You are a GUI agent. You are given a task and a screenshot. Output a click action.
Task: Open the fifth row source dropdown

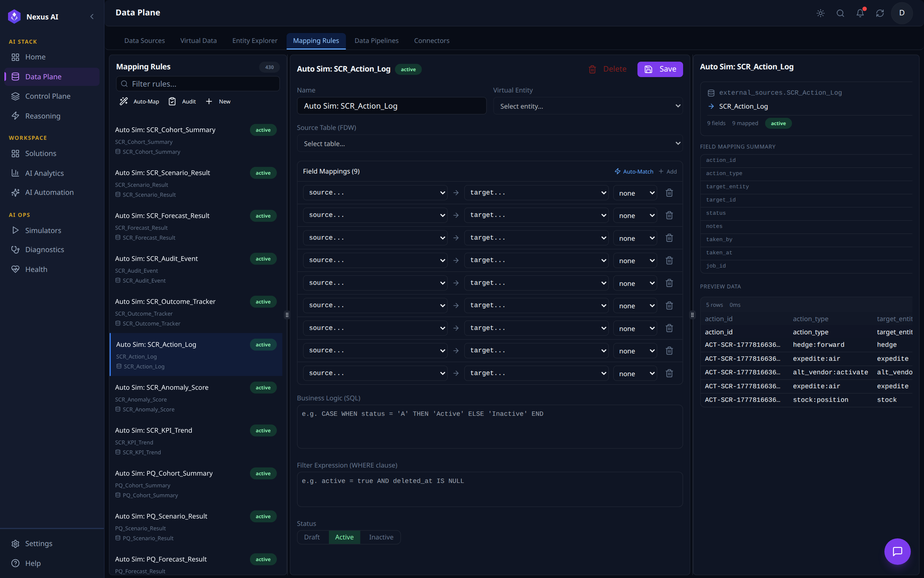[x=375, y=283]
